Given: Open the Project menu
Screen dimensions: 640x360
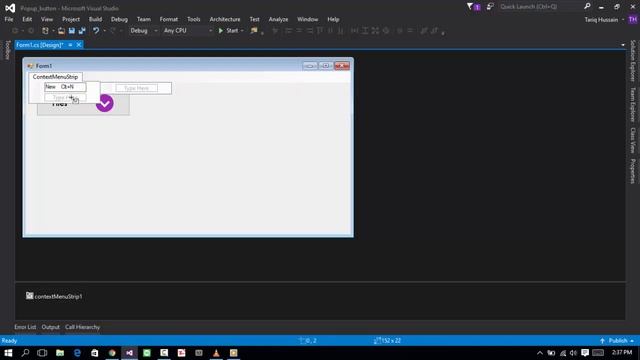Looking at the screenshot, I should point(71,19).
